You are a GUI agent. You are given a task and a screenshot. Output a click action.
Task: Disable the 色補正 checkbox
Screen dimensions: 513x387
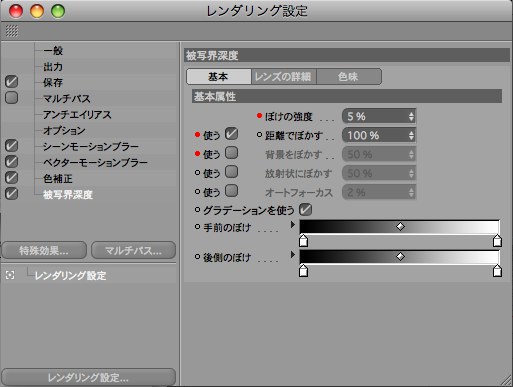click(x=12, y=178)
